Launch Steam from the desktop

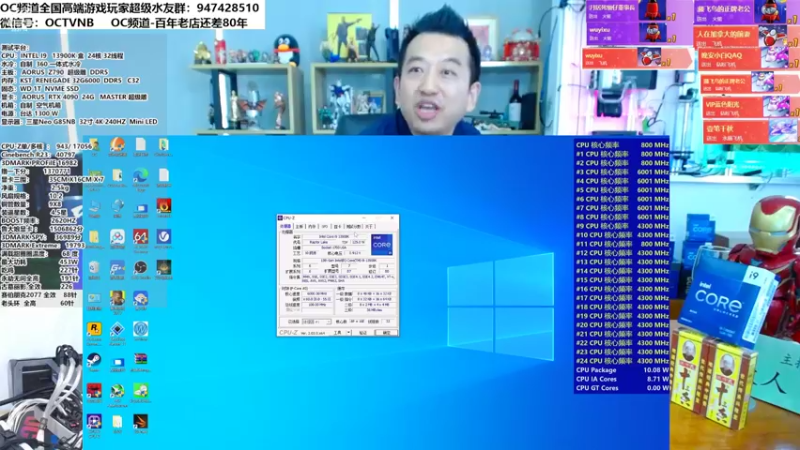click(94, 360)
